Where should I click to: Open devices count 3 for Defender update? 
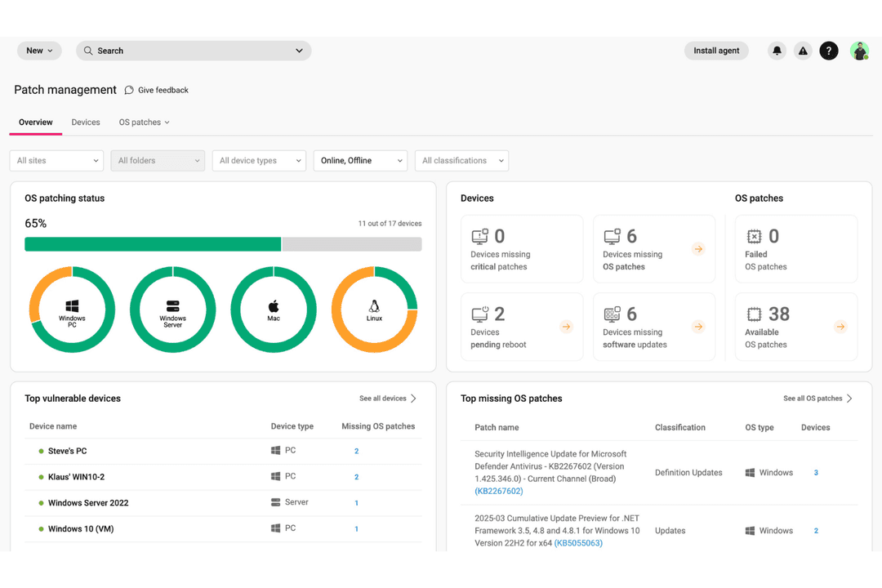pyautogui.click(x=816, y=473)
